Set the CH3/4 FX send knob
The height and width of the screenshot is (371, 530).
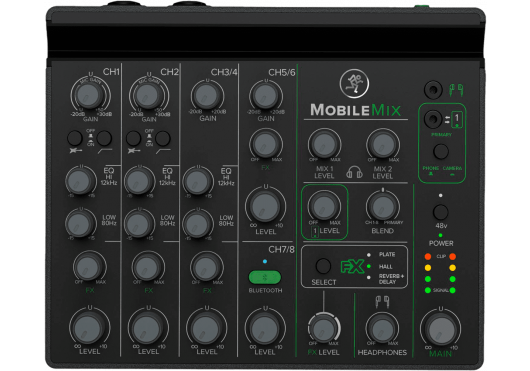point(207,267)
